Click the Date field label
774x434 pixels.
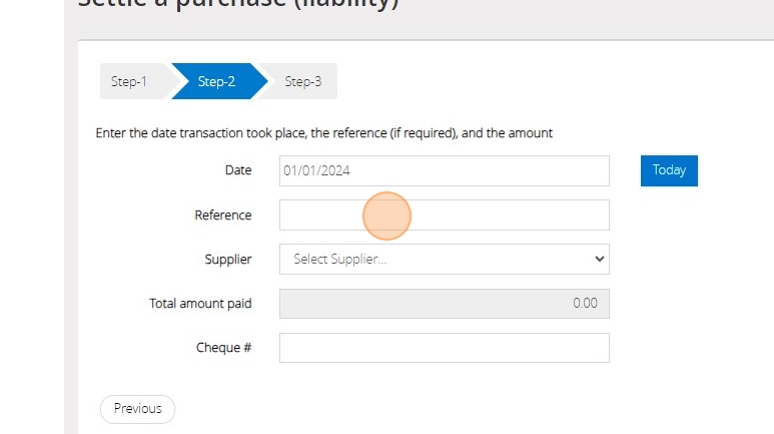pyautogui.click(x=238, y=171)
